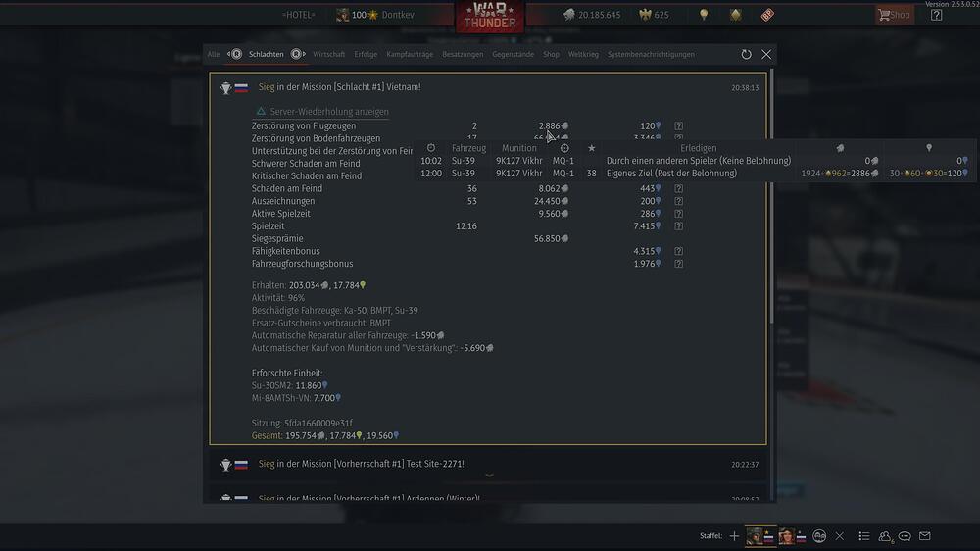
Task: Expand the Test Site-2271 entry chevron
Action: (489, 476)
